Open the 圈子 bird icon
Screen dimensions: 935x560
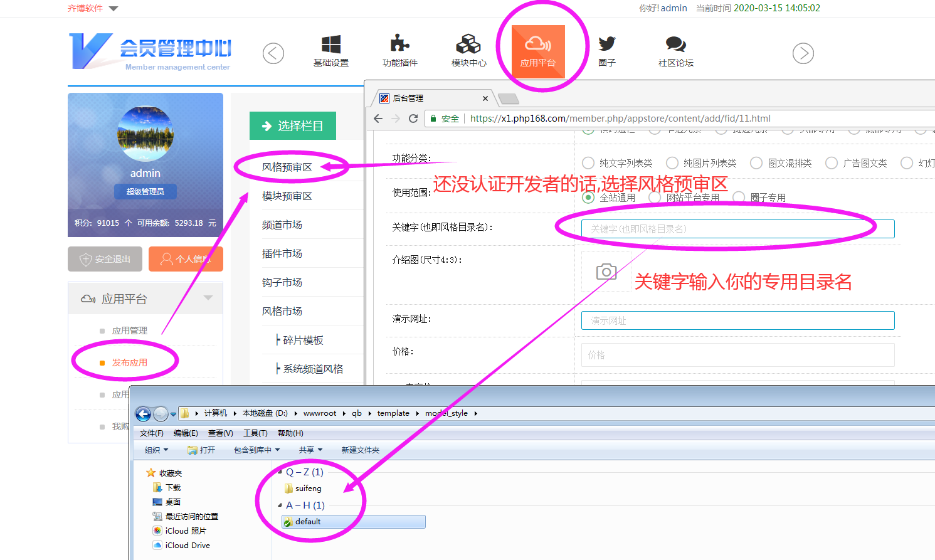pos(606,44)
